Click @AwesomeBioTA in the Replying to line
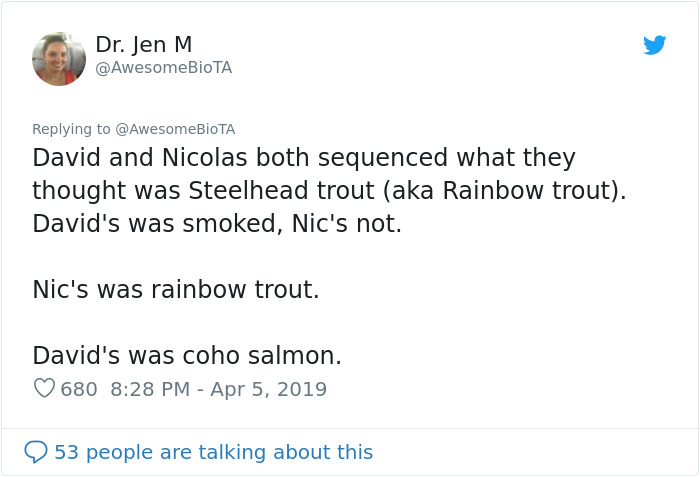 pos(175,129)
